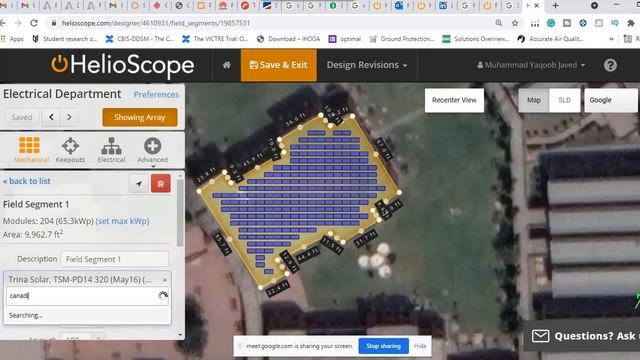
Task: Open Solutions Overview bookmark
Action: 476,39
